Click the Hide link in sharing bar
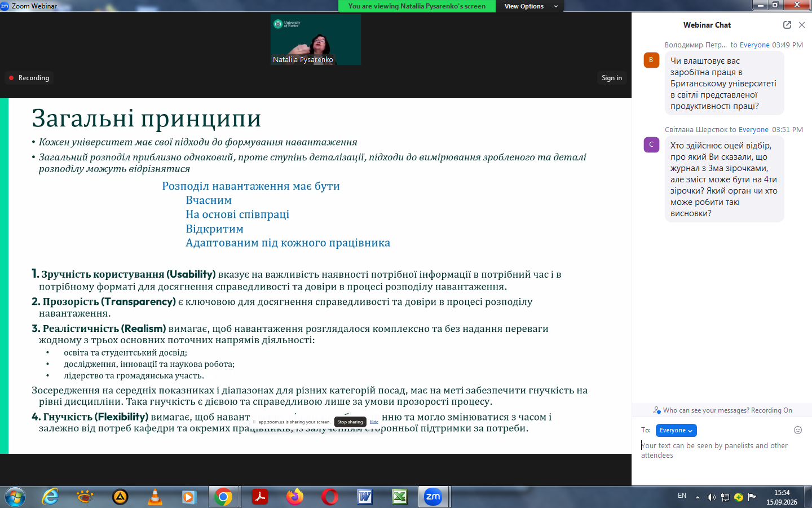Viewport: 812px width, 508px height. 374,422
